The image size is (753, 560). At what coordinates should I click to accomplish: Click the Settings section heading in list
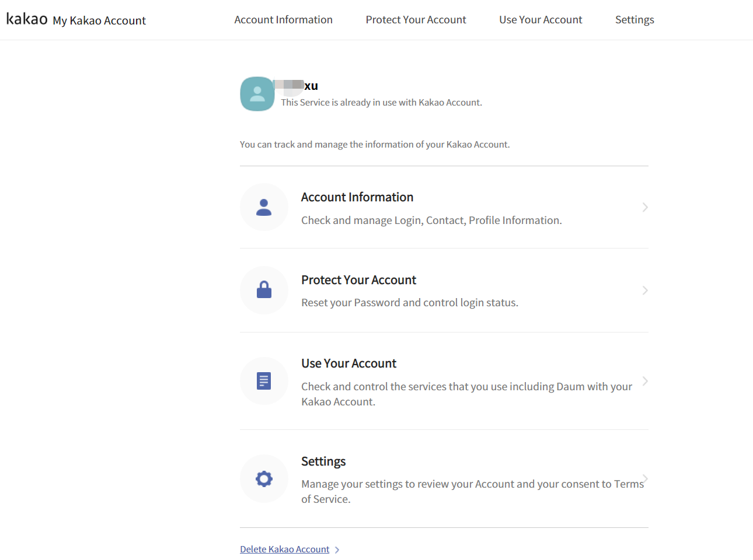coord(323,461)
